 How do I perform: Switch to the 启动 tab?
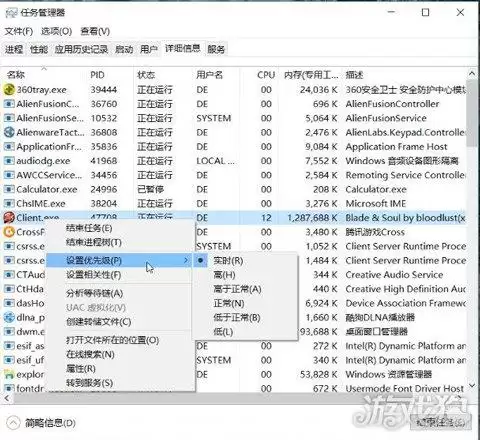point(124,49)
